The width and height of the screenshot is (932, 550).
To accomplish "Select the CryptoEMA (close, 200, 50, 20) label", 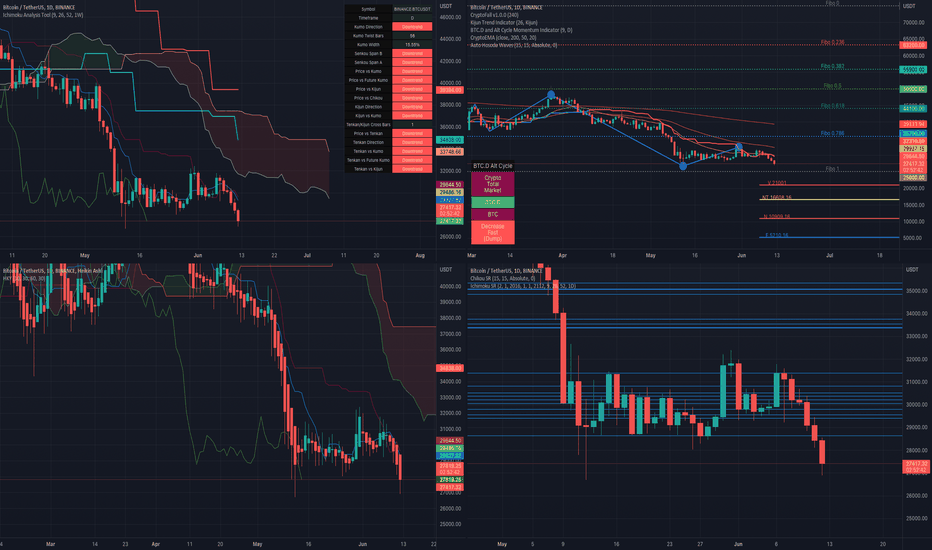I will pos(503,37).
